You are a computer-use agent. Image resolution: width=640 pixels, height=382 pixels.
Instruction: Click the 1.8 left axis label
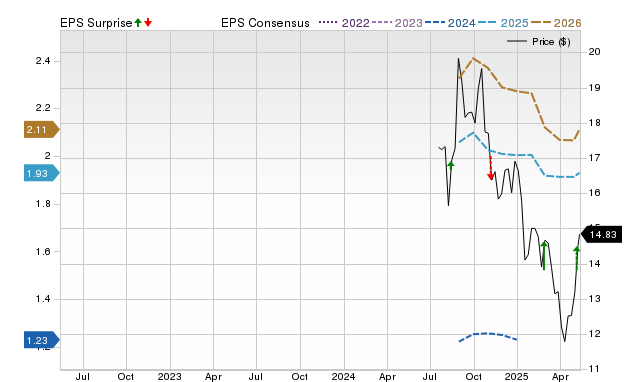[43, 204]
